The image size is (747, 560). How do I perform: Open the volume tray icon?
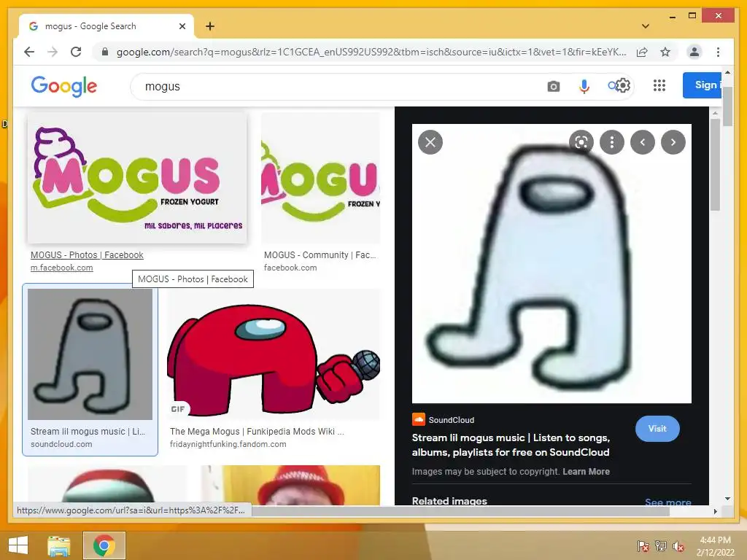click(678, 546)
